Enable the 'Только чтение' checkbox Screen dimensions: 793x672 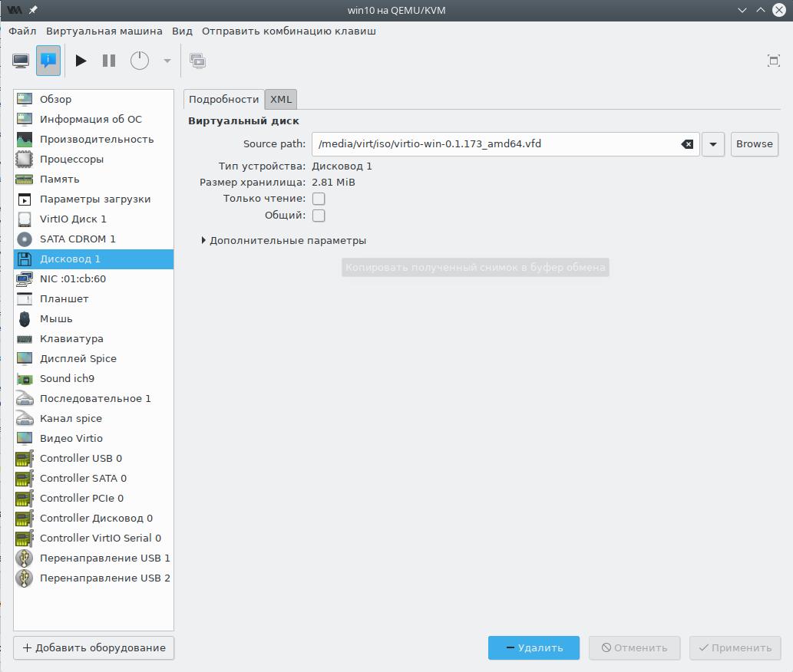pyautogui.click(x=319, y=199)
